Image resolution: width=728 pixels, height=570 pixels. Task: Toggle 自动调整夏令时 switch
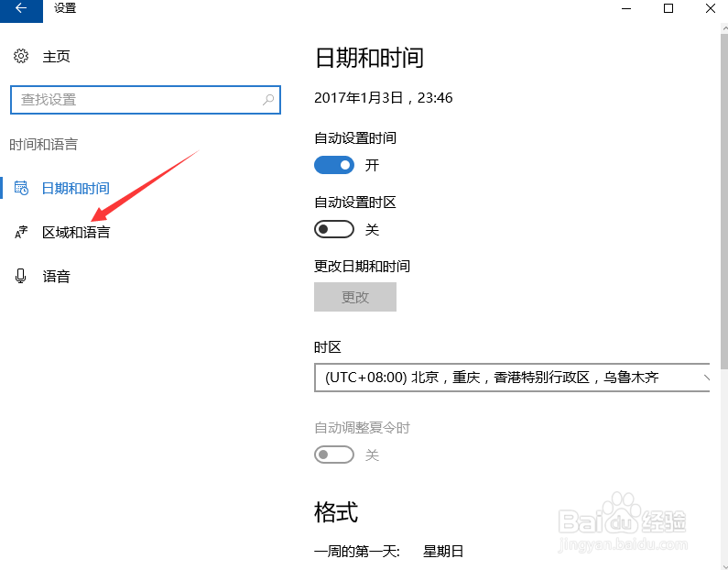(334, 455)
